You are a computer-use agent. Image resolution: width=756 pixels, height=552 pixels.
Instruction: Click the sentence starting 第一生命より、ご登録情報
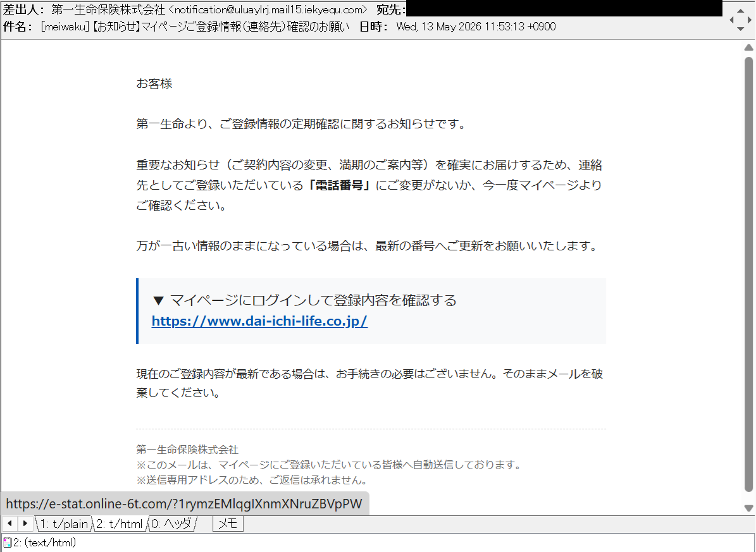pos(301,124)
